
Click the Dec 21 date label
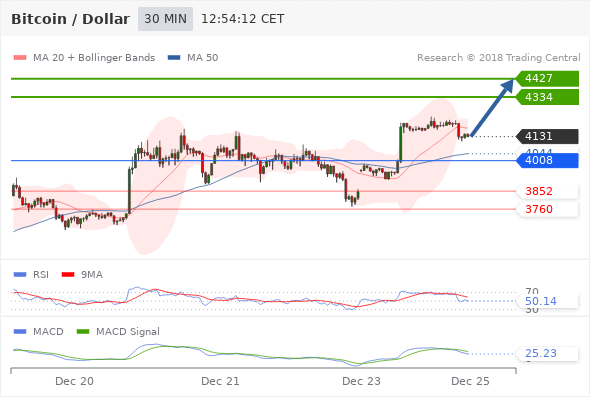click(220, 381)
